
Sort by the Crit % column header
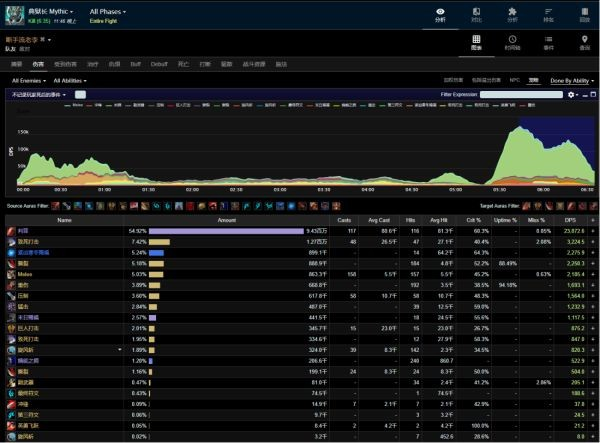(474, 220)
